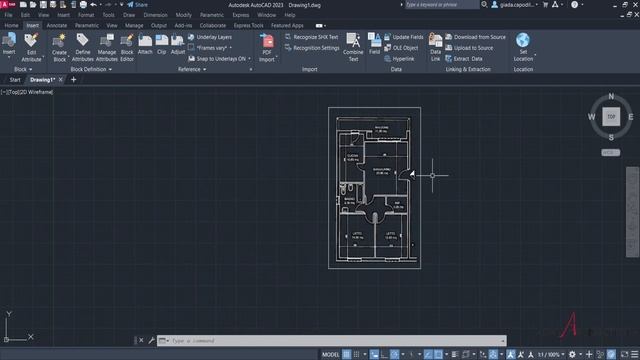This screenshot has height=360, width=640.
Task: Click Download from Source
Action: click(x=475, y=37)
